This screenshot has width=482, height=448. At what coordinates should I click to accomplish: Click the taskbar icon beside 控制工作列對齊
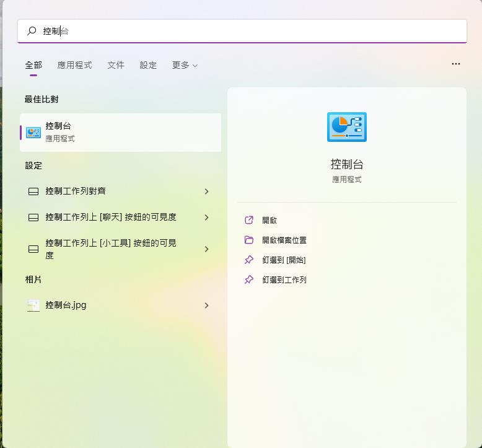33,191
